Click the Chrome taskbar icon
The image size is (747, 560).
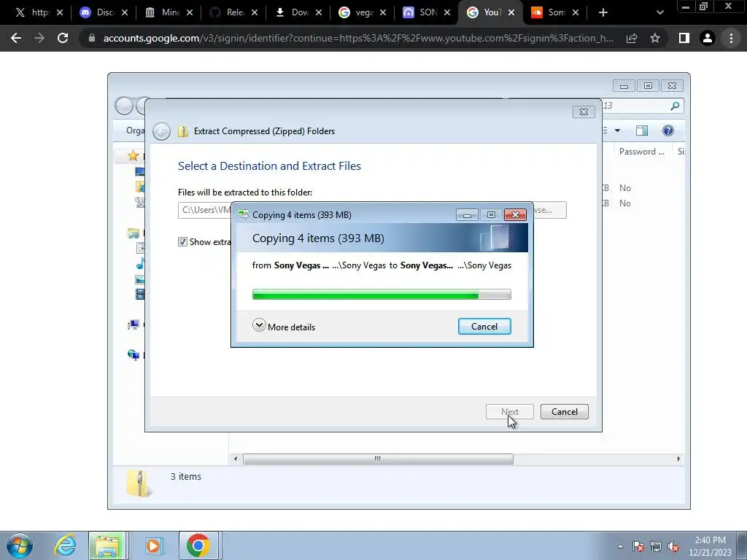coord(198,545)
